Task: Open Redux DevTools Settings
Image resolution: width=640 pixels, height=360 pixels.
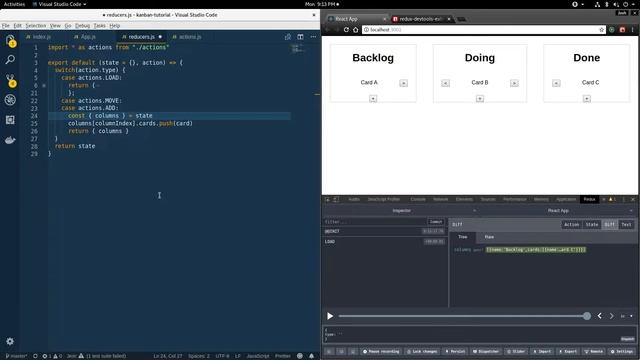Action: pyautogui.click(x=622, y=351)
